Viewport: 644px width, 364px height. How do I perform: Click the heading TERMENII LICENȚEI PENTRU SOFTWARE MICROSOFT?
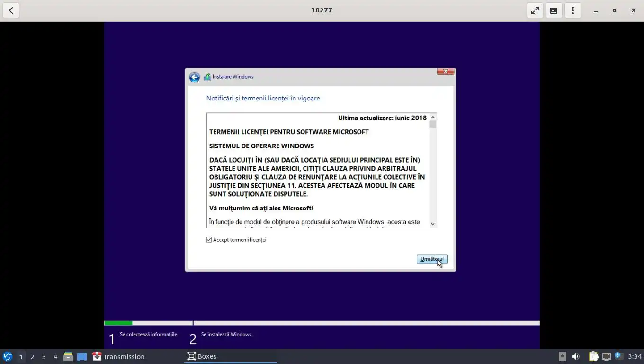coord(289,132)
